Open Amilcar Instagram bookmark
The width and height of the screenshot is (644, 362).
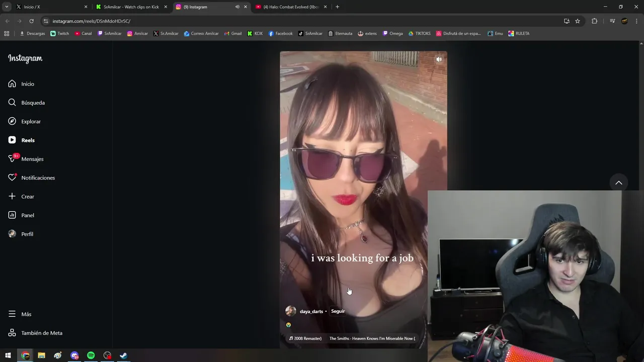pos(137,34)
